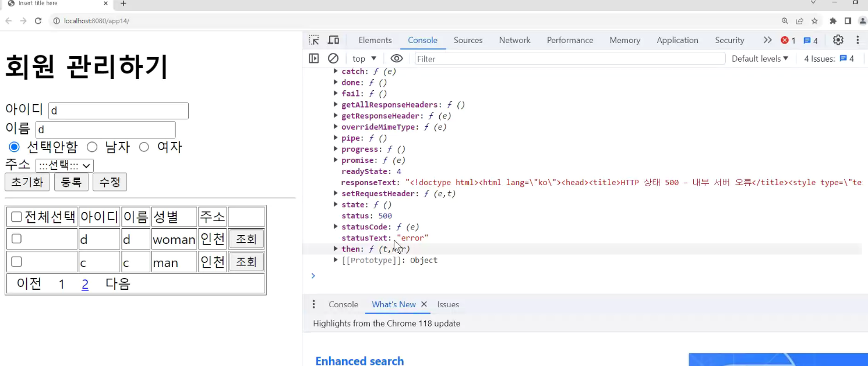Select the 여자 radio button
The height and width of the screenshot is (366, 868).
pyautogui.click(x=144, y=147)
